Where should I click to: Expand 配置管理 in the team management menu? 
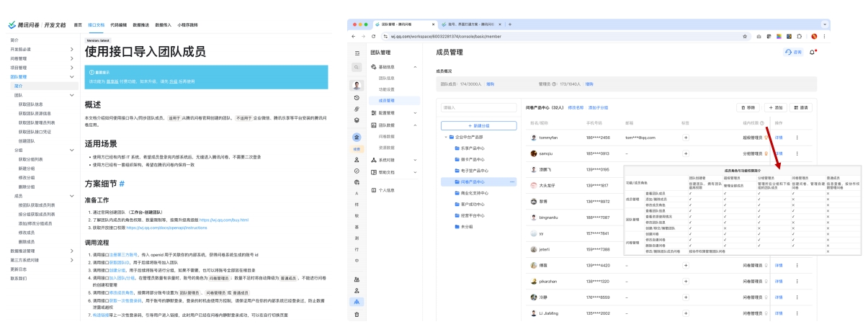pyautogui.click(x=415, y=113)
